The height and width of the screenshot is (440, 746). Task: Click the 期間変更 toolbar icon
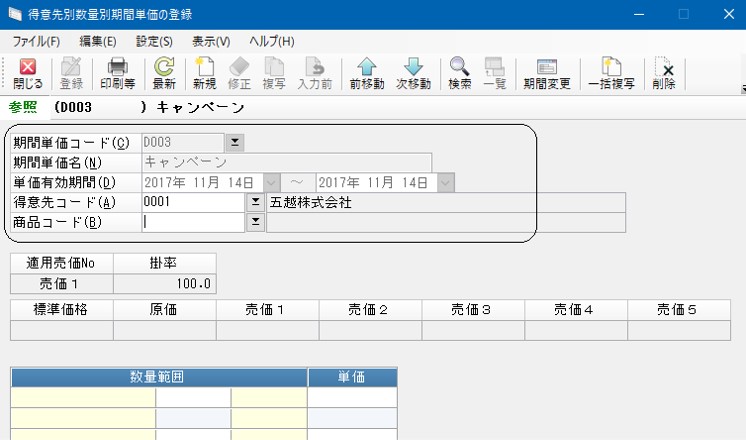pos(546,73)
